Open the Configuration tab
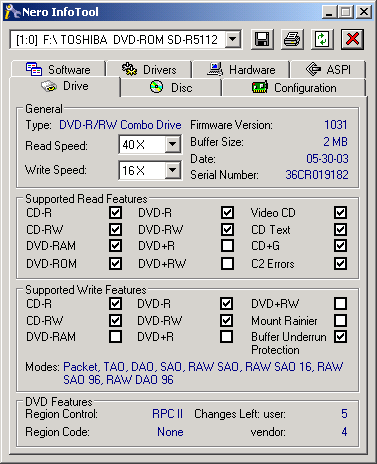This screenshot has width=377, height=464. pyautogui.click(x=294, y=88)
